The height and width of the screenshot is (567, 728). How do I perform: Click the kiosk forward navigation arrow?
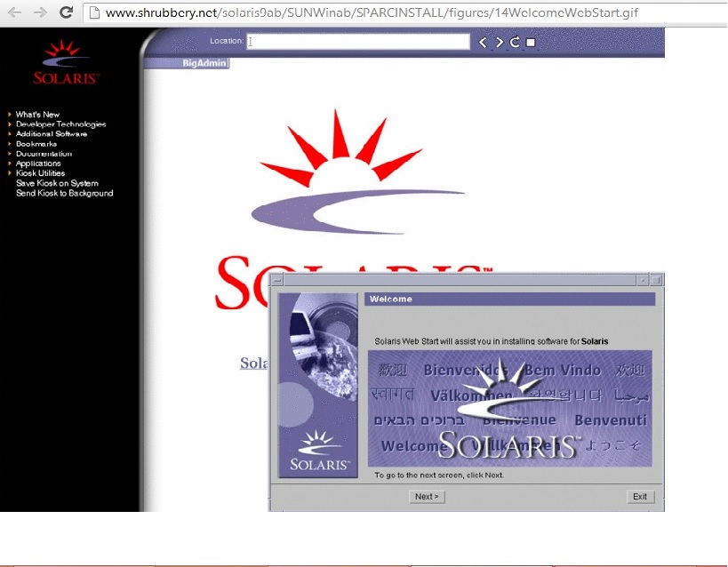tap(498, 40)
